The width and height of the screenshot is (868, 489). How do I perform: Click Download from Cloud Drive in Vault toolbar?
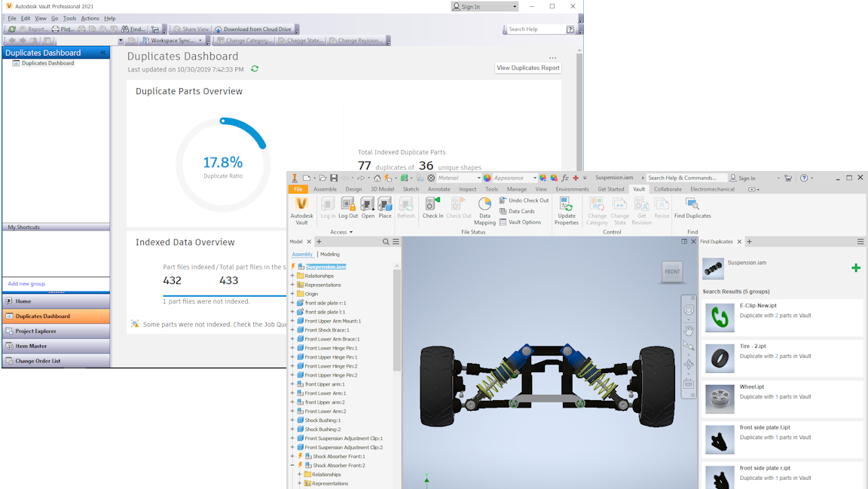(253, 29)
